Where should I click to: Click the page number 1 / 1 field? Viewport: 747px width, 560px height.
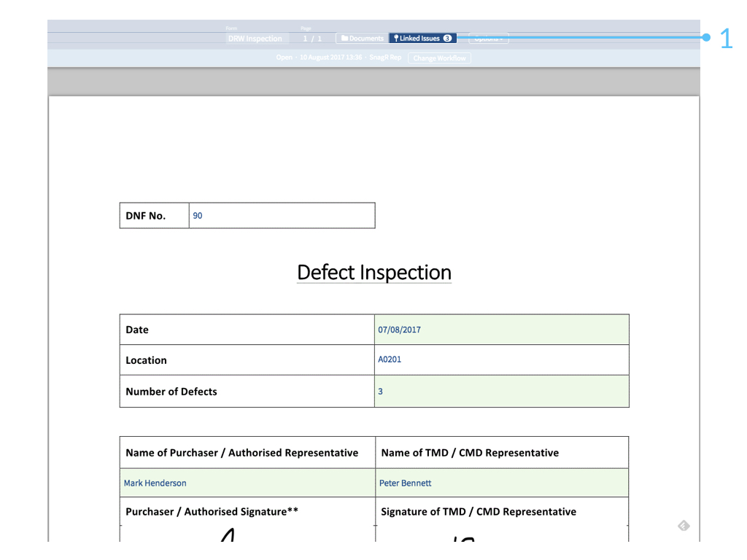(312, 39)
